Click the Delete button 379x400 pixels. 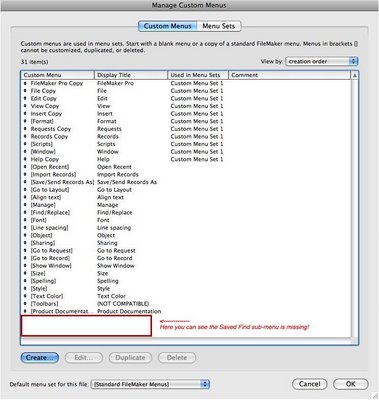[177, 358]
